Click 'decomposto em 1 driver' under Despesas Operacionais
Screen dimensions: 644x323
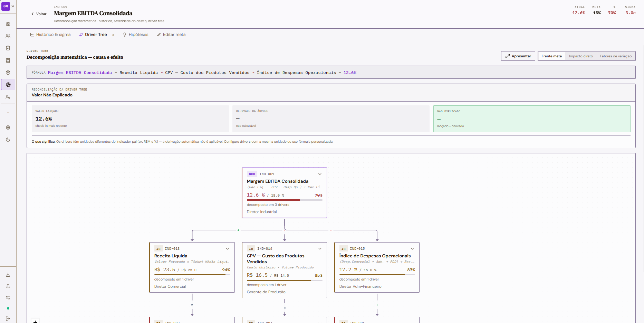point(359,279)
